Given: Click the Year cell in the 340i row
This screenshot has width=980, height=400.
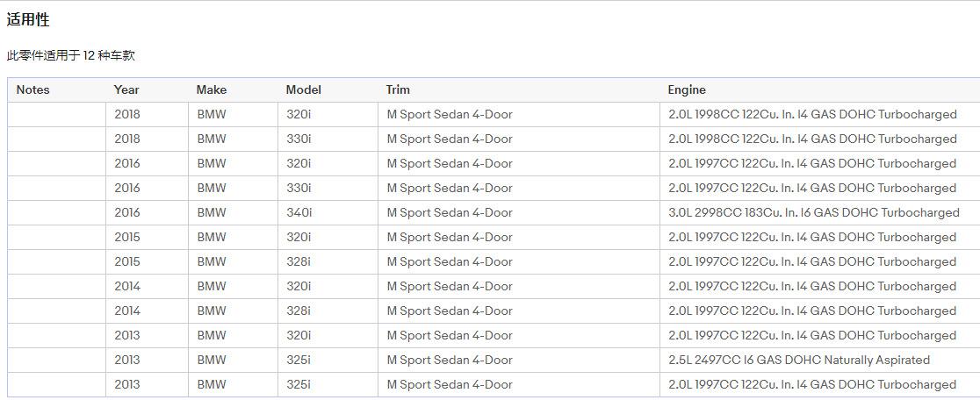Looking at the screenshot, I should tap(126, 212).
